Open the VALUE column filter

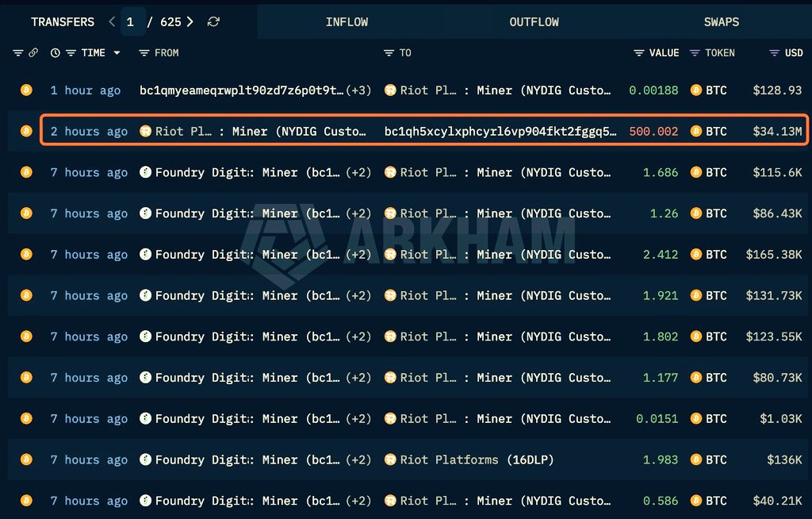click(639, 53)
